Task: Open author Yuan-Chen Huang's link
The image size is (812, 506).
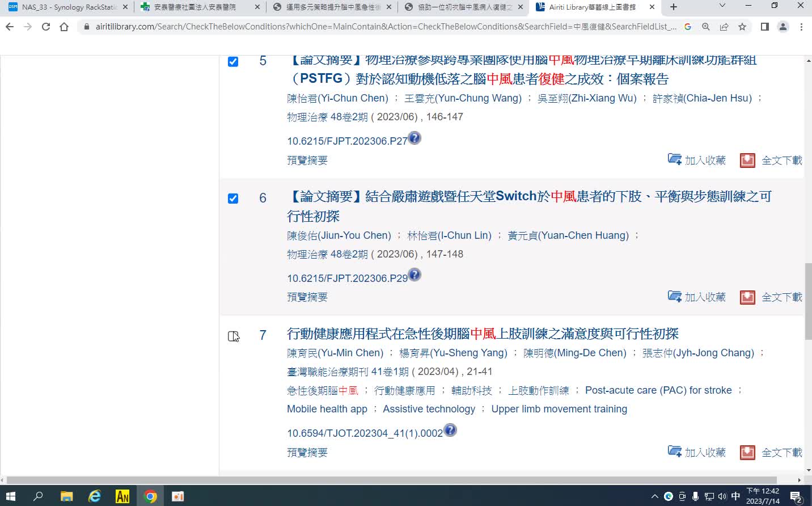Action: (x=568, y=235)
